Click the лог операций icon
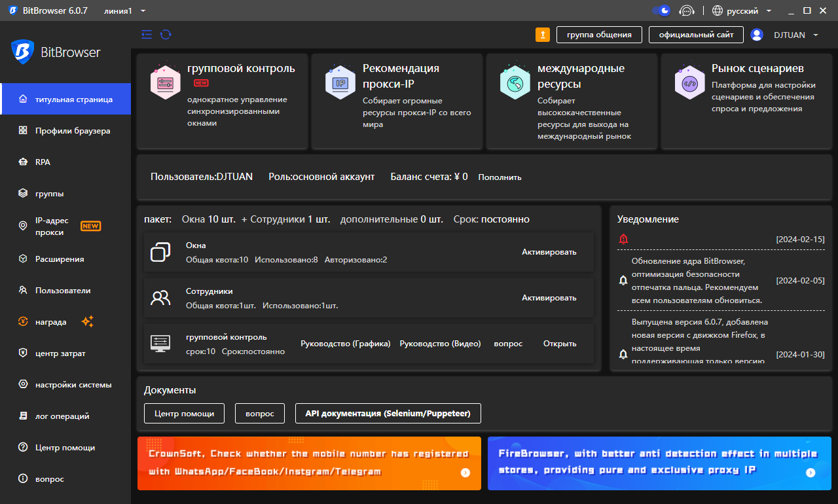This screenshot has height=504, width=838. (23, 416)
